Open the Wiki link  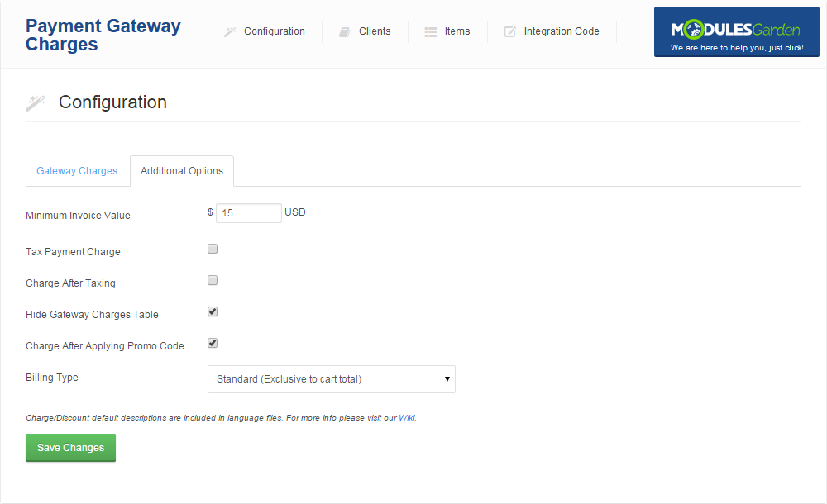pyautogui.click(x=406, y=417)
